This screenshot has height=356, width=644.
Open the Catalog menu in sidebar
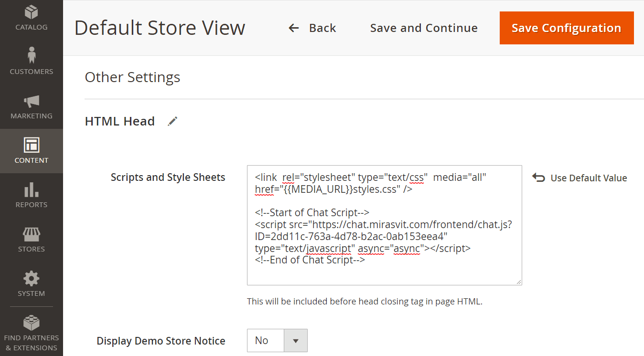point(32,18)
